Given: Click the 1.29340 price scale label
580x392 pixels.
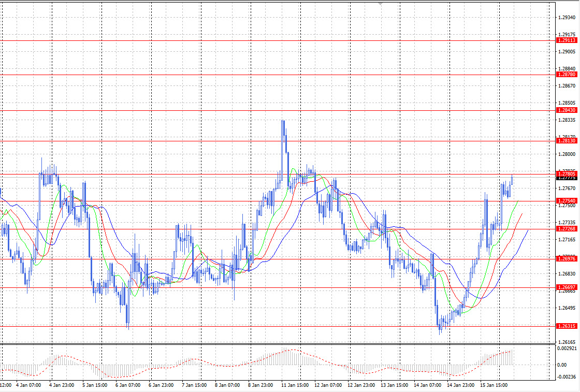Looking at the screenshot, I should click(567, 18).
